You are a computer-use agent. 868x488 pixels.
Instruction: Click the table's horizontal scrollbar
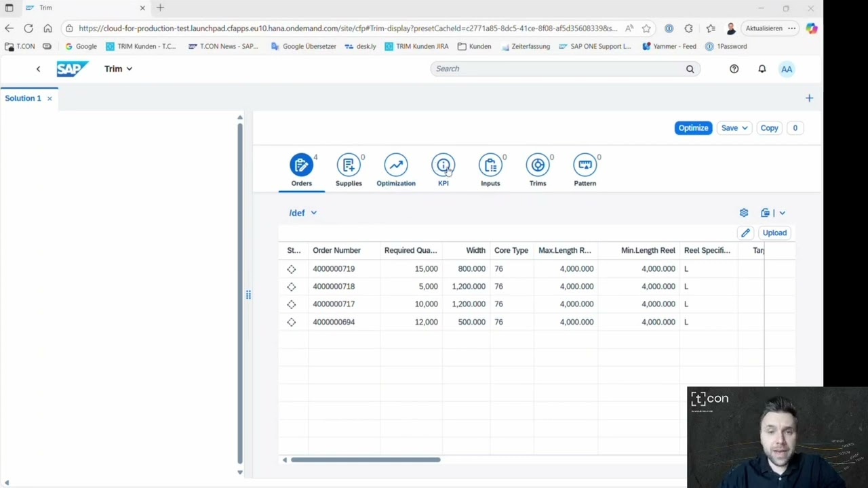pyautogui.click(x=366, y=460)
